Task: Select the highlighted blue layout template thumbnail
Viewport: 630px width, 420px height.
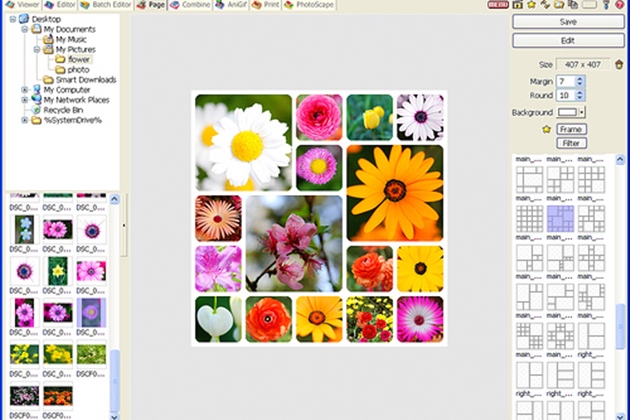Action: coord(560,218)
